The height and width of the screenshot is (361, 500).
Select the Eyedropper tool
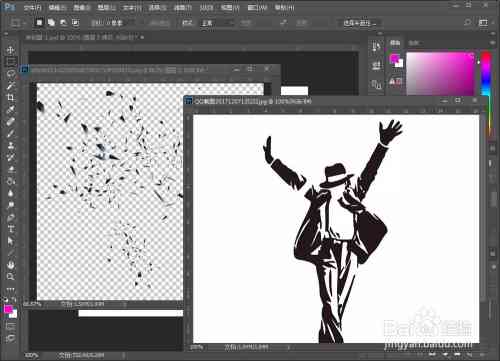[x=11, y=109]
